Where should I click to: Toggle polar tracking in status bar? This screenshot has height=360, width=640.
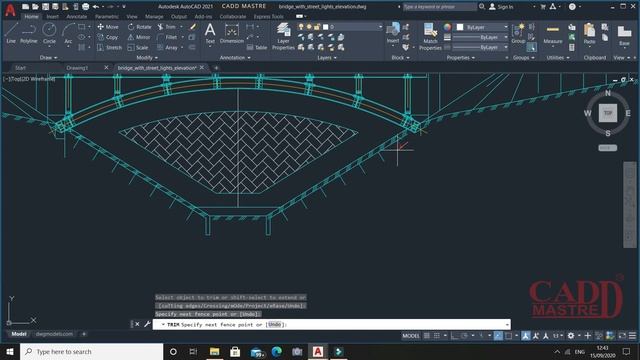click(x=464, y=336)
